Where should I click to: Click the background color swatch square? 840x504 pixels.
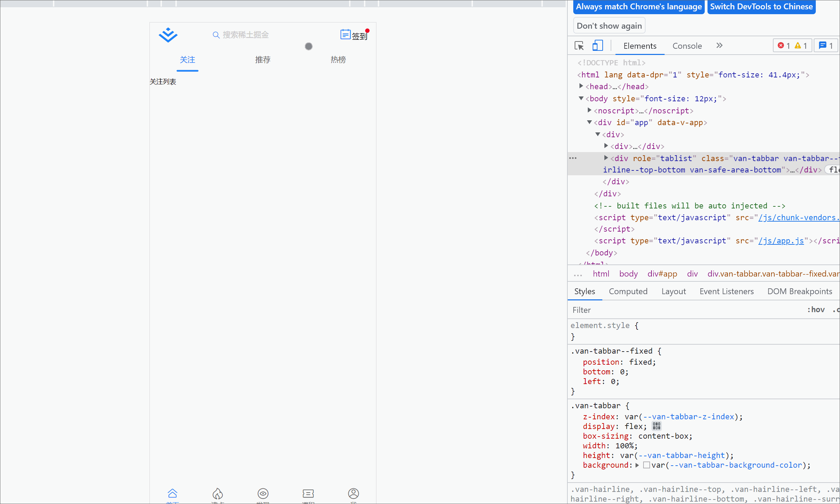[x=646, y=465]
